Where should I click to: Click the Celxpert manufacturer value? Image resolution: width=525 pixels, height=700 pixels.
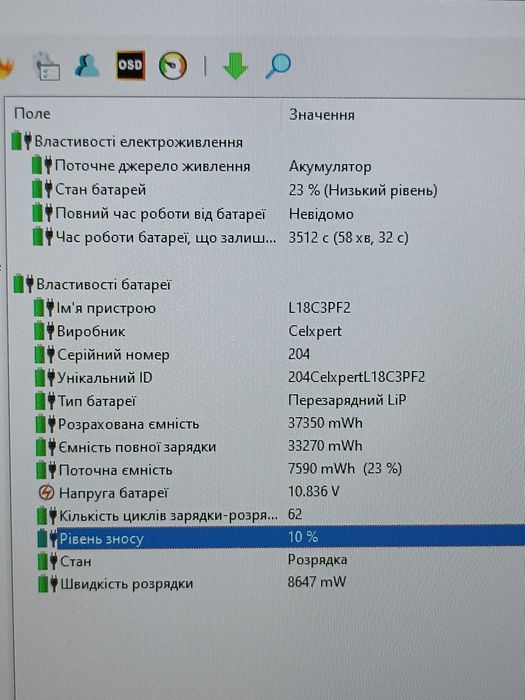(x=315, y=331)
